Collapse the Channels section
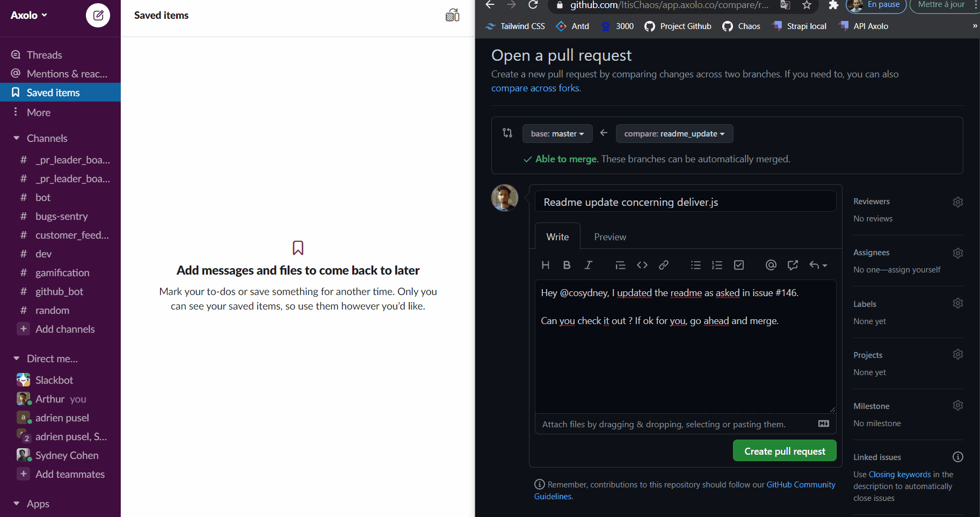Viewport: 980px width, 517px height. coord(17,138)
